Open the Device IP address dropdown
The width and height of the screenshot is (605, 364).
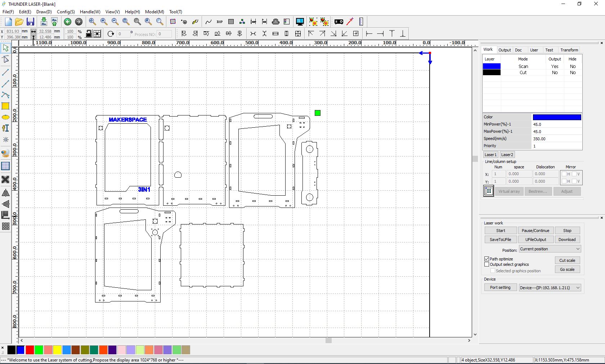click(x=550, y=288)
